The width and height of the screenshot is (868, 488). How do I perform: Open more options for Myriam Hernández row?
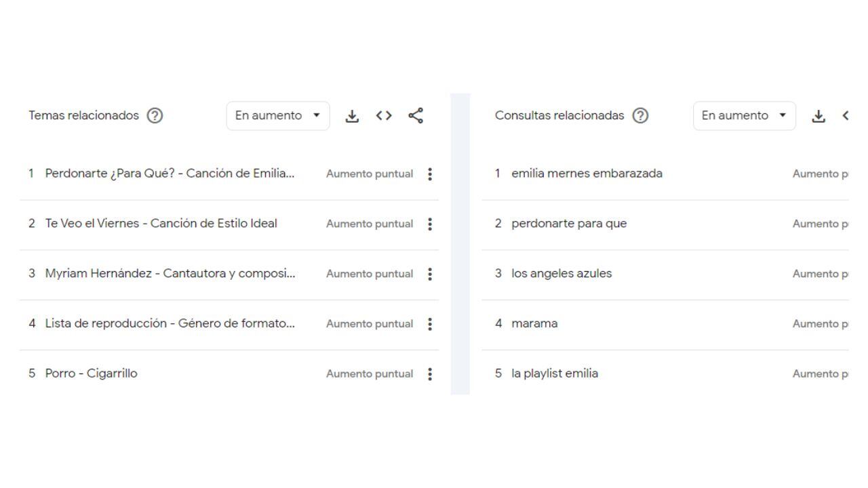[430, 274]
